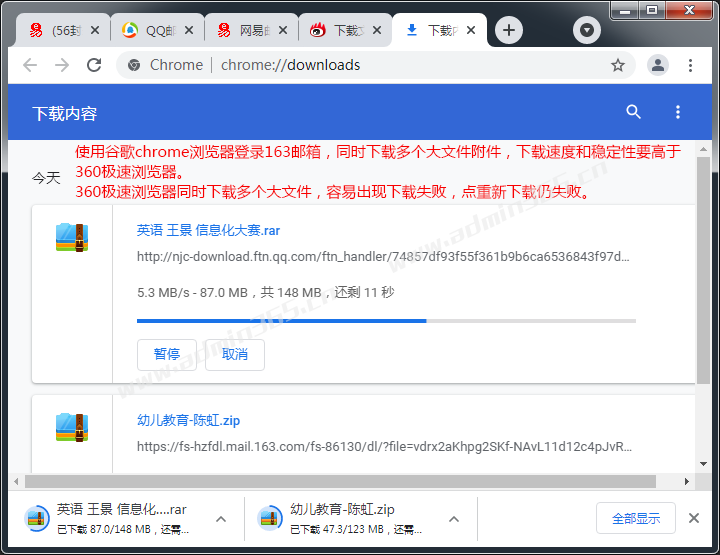720x555 pixels.
Task: Click the 5.3 MB/s download status text
Action: pos(265,292)
